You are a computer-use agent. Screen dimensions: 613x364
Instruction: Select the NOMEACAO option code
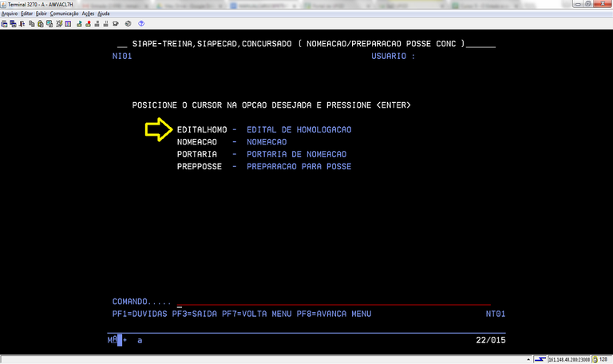196,142
